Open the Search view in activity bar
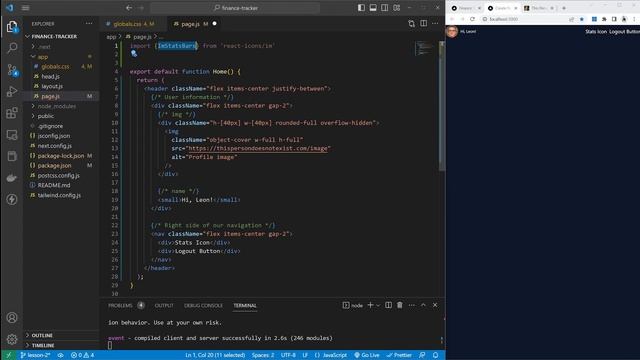Image resolution: width=640 pixels, height=360 pixels. 12,48
